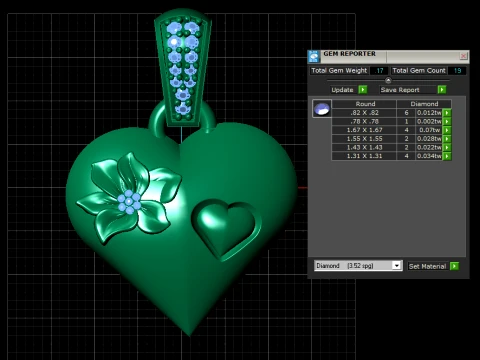Viewport: 480px width, 360px height.
Task: Click the green arrow next to Update
Action: [363, 90]
